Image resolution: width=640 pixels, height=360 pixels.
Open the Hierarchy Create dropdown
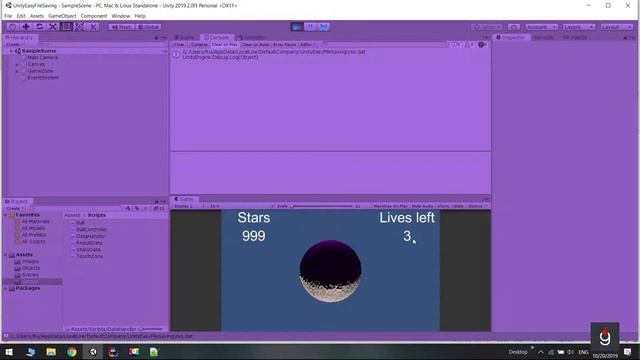[x=14, y=44]
